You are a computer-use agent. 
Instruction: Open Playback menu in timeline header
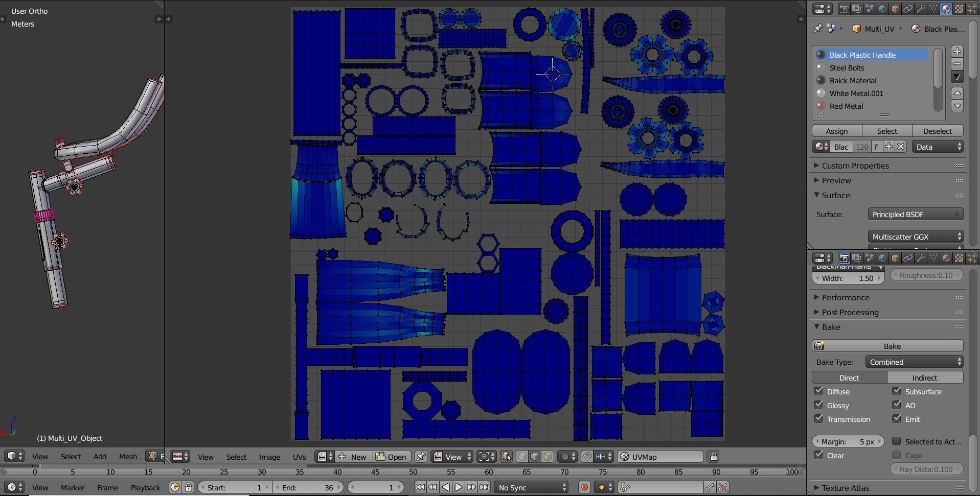[x=145, y=487]
